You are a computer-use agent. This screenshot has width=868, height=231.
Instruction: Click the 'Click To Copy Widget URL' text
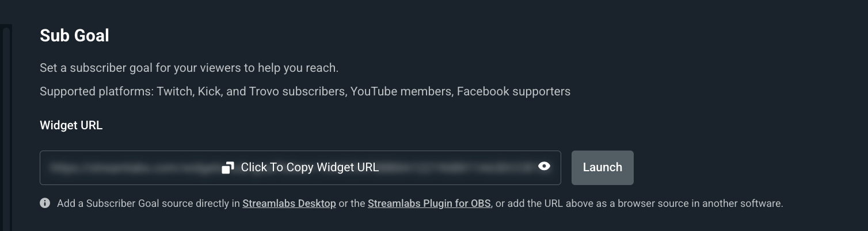(310, 168)
